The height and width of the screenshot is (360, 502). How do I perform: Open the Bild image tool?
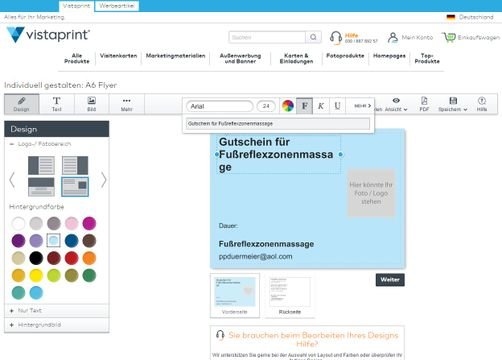92,104
